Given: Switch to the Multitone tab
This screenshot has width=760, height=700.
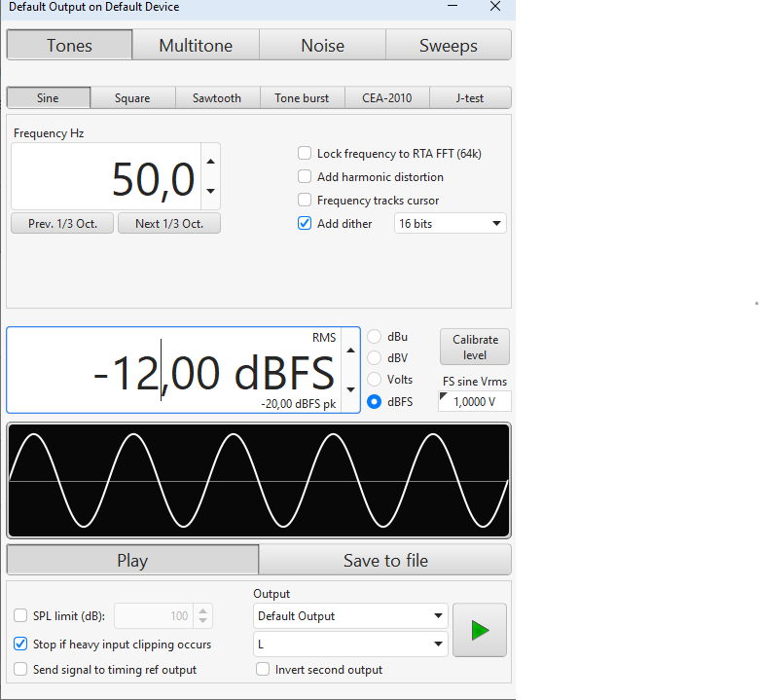Looking at the screenshot, I should coord(196,46).
